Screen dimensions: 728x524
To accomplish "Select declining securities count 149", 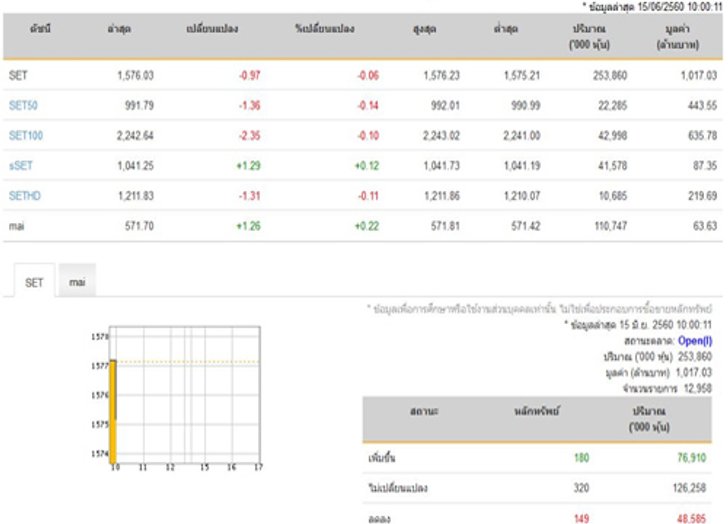I will pyautogui.click(x=581, y=518).
